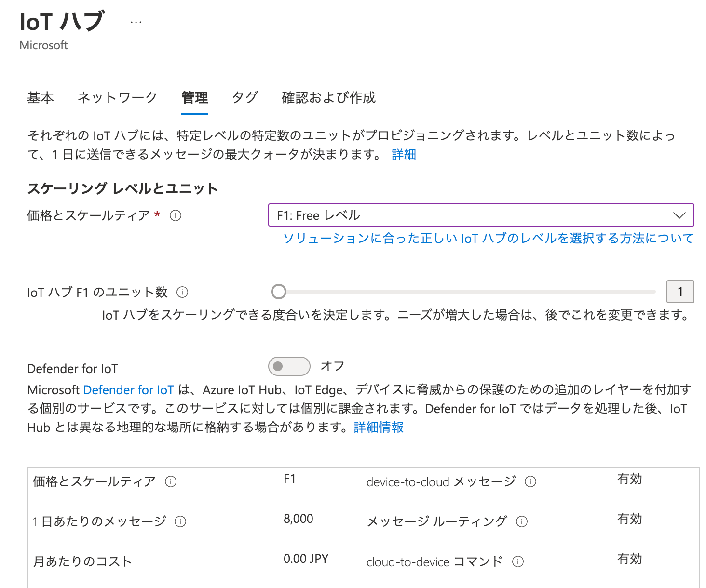The width and height of the screenshot is (706, 588).
Task: Toggle the Defender for IoT switch
Action: click(289, 366)
